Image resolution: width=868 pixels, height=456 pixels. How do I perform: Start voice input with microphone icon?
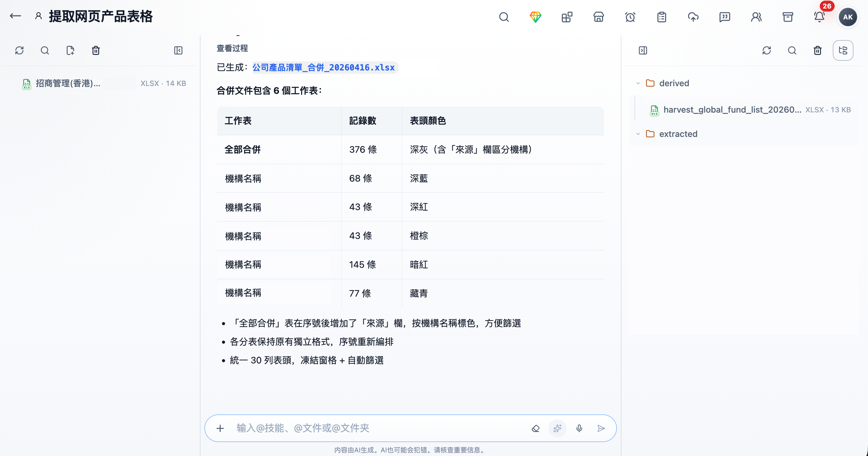[579, 428]
